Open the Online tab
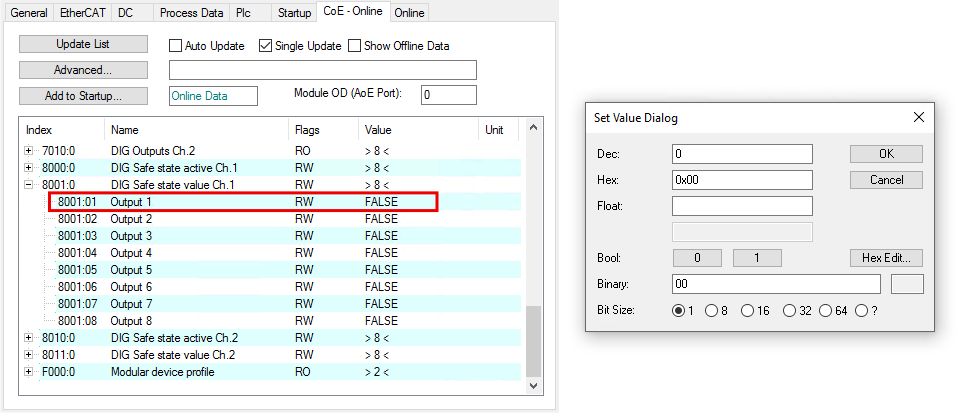The width and height of the screenshot is (956, 413). click(x=410, y=13)
